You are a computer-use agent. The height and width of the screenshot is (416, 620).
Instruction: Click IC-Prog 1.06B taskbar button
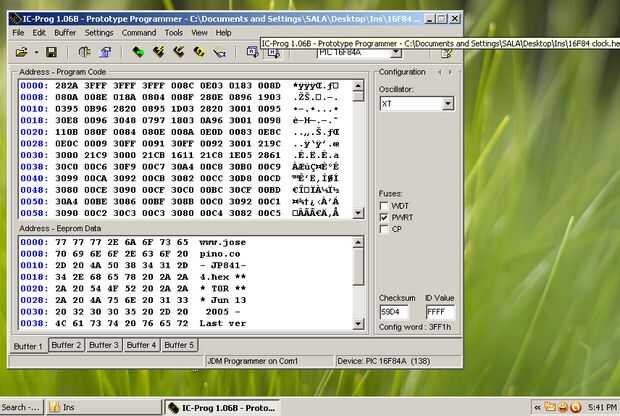click(222, 408)
